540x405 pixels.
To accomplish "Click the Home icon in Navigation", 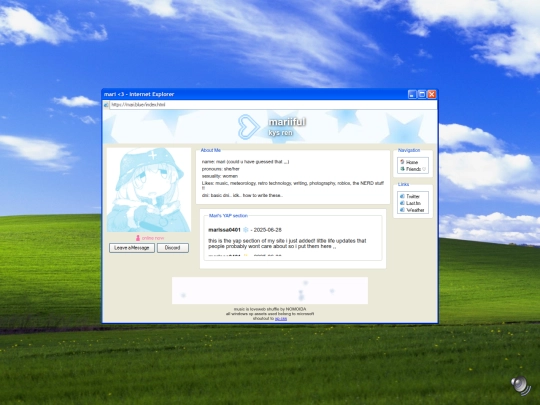I will tap(402, 162).
